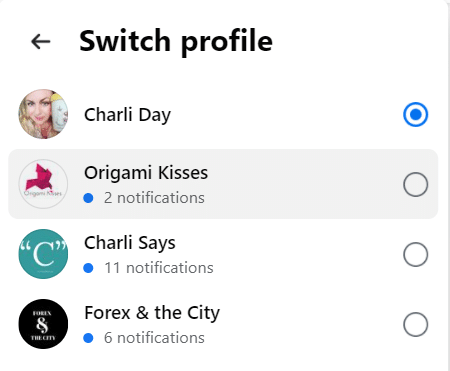The height and width of the screenshot is (371, 450).
Task: Select the Forex & the City radio button
Action: tap(415, 324)
